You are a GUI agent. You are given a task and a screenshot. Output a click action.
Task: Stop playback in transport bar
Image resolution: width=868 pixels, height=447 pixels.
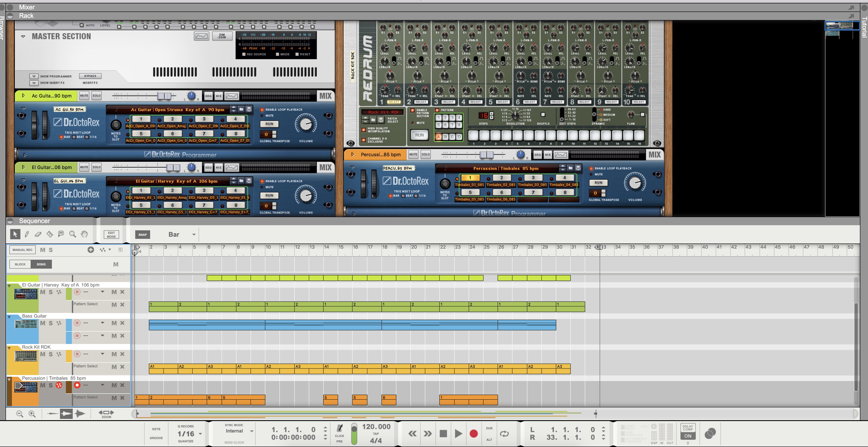tap(443, 434)
